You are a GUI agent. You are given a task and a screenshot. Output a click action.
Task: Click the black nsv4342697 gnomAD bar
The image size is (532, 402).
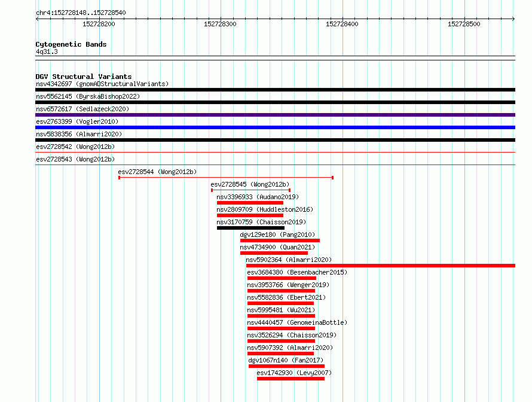tap(275, 90)
